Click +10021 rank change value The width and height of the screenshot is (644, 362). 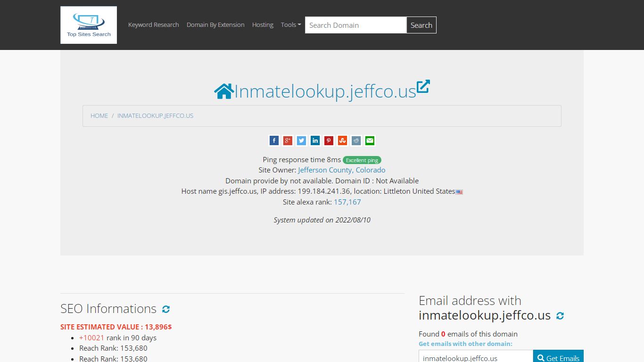point(92,337)
